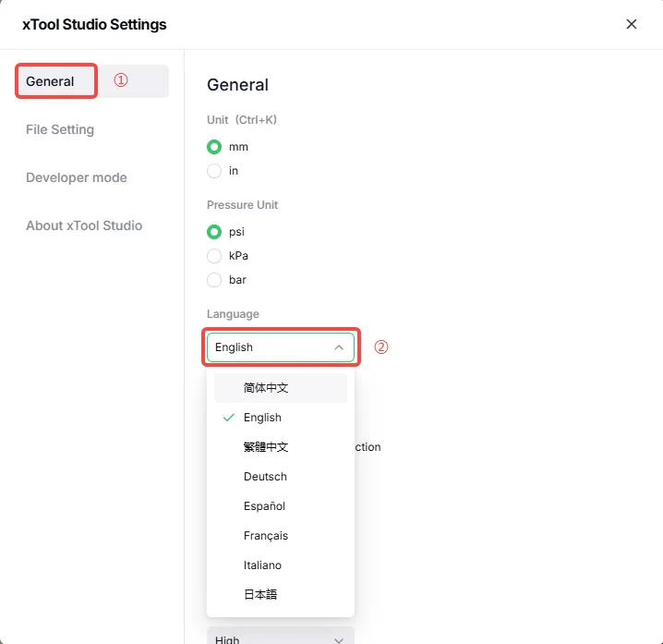
Task: Select 简体中文 from language list
Action: pos(281,387)
